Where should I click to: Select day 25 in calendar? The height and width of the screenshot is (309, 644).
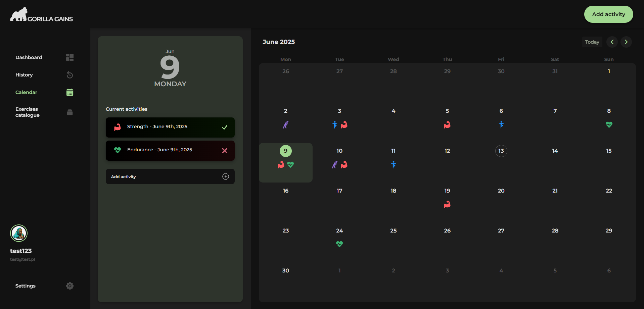pos(394,231)
